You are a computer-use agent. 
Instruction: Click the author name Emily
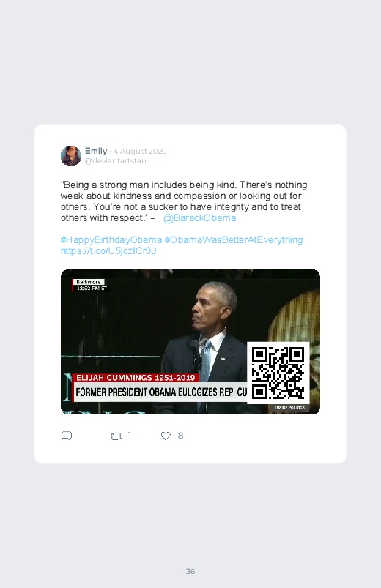point(96,151)
